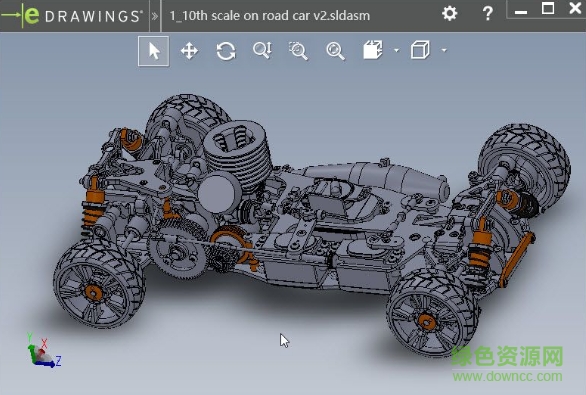
Task: Pick the Zoom to Area tool
Action: click(x=298, y=51)
